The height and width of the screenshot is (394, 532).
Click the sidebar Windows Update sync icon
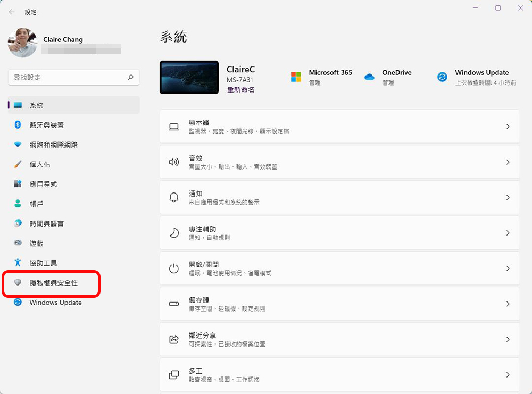pos(18,302)
